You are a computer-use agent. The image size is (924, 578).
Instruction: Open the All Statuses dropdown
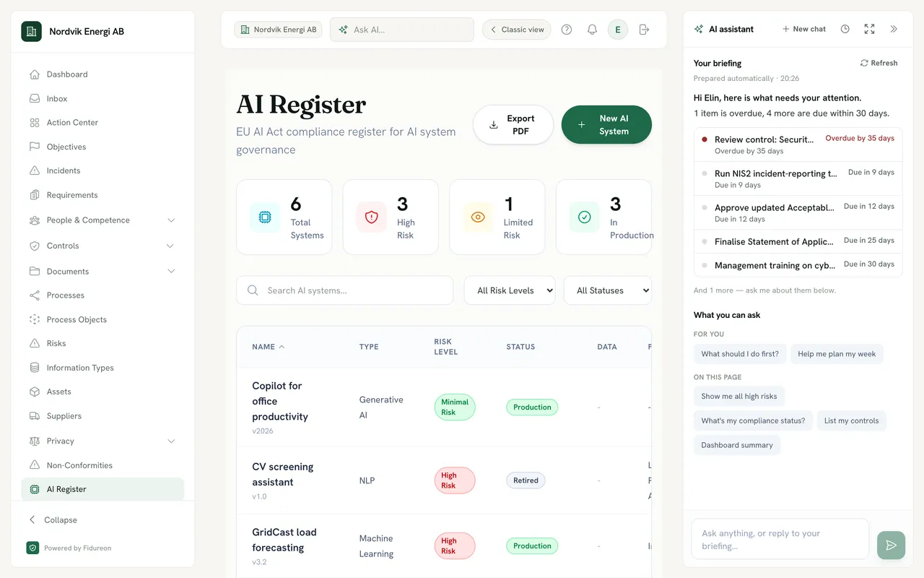[x=607, y=290]
